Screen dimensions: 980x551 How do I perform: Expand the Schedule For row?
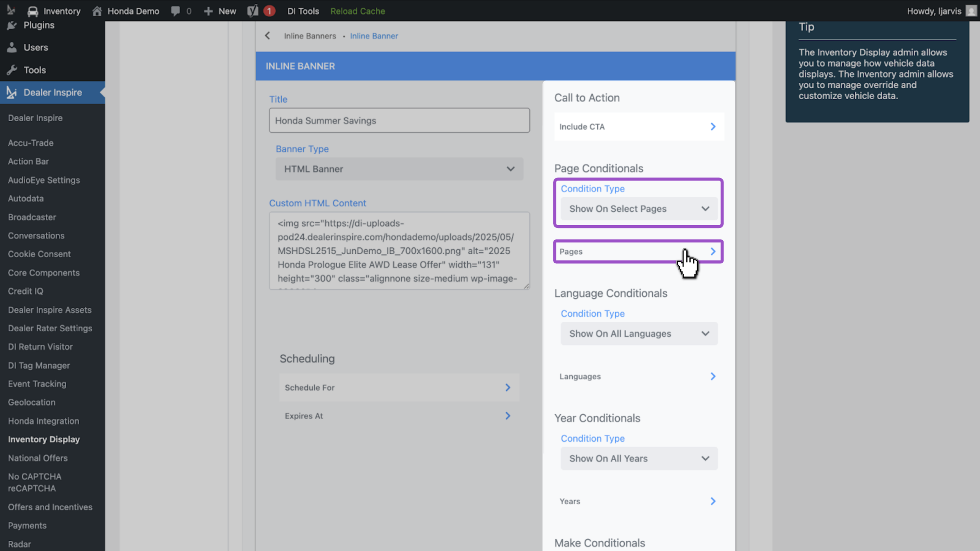pyautogui.click(x=399, y=387)
